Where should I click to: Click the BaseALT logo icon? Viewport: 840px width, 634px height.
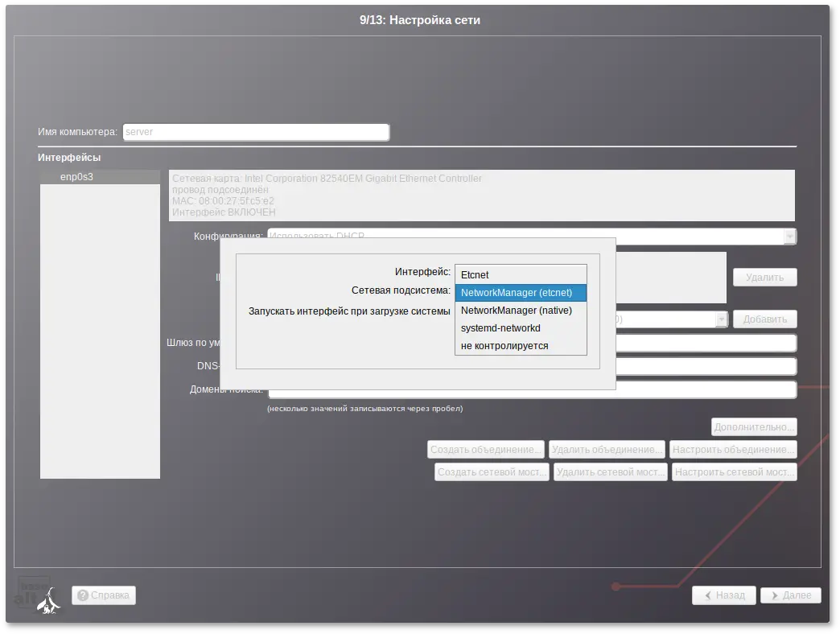point(37,595)
